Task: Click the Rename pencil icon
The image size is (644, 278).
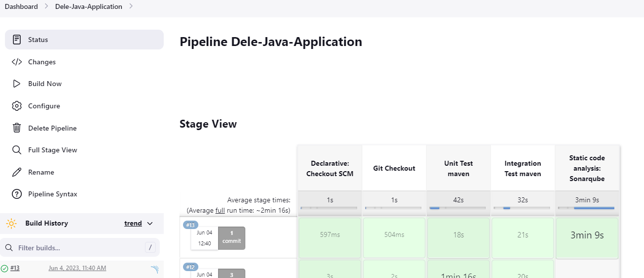Action: [x=17, y=172]
